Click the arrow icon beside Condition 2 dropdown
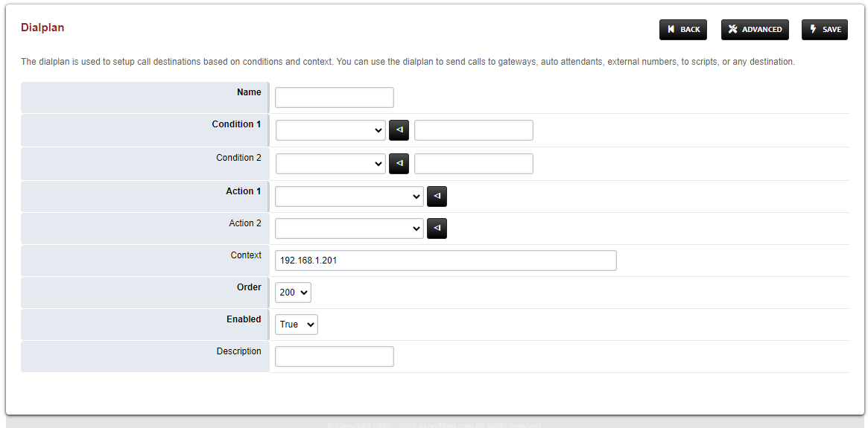The height and width of the screenshot is (428, 868). pyautogui.click(x=399, y=164)
